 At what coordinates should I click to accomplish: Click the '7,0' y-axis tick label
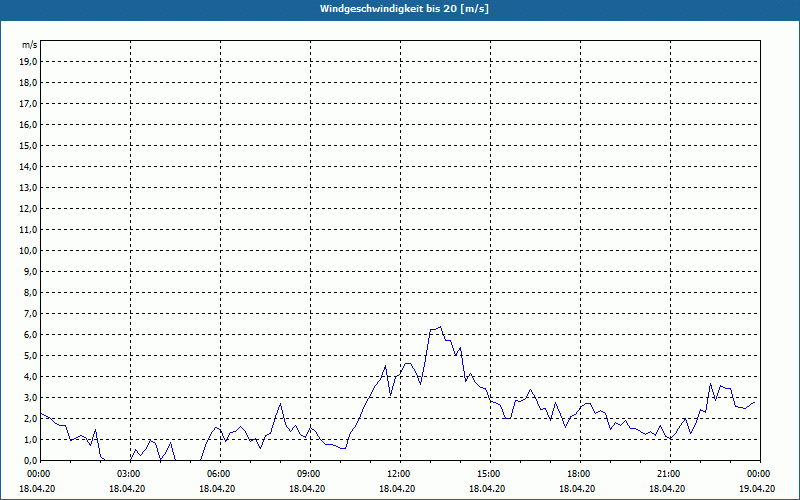(x=30, y=313)
